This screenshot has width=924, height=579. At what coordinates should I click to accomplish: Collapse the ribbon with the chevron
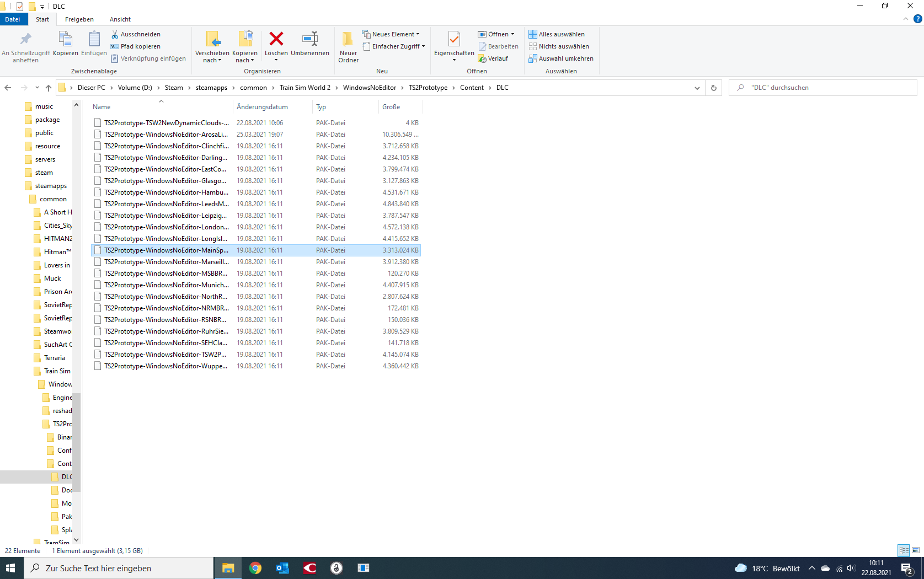pyautogui.click(x=906, y=19)
